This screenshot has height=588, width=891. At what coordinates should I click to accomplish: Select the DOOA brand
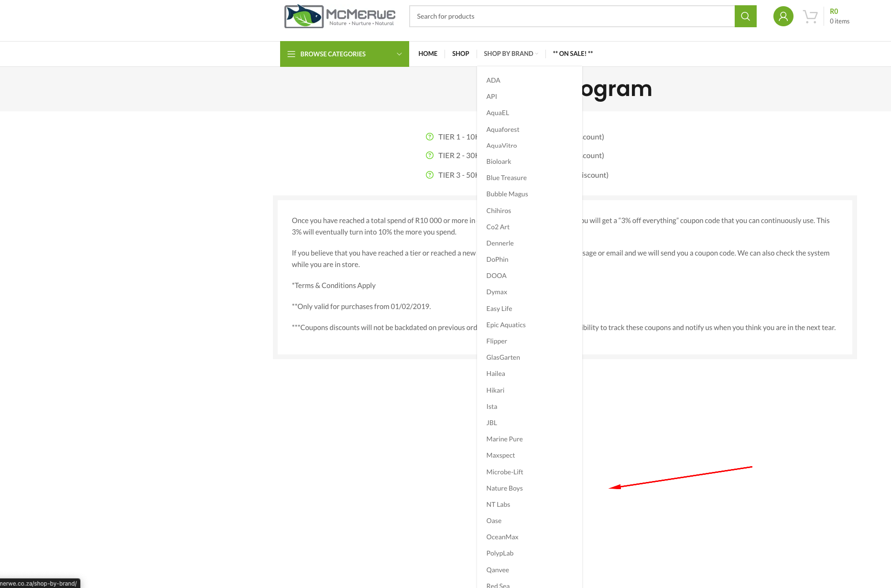496,276
